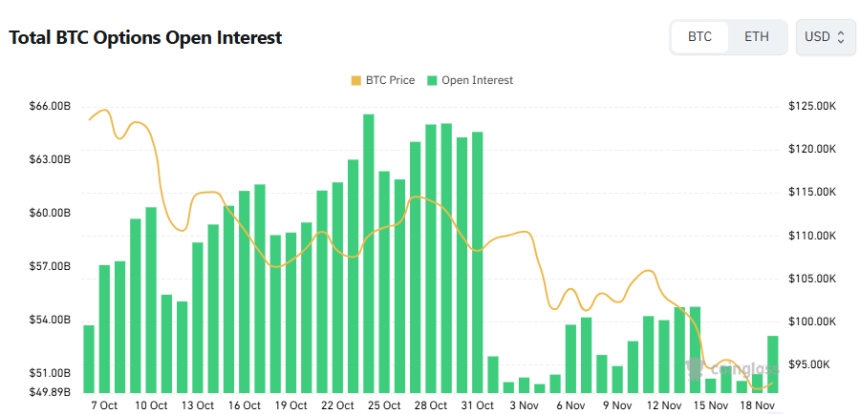Select the first green bar on the left
The height and width of the screenshot is (414, 860).
[89, 358]
